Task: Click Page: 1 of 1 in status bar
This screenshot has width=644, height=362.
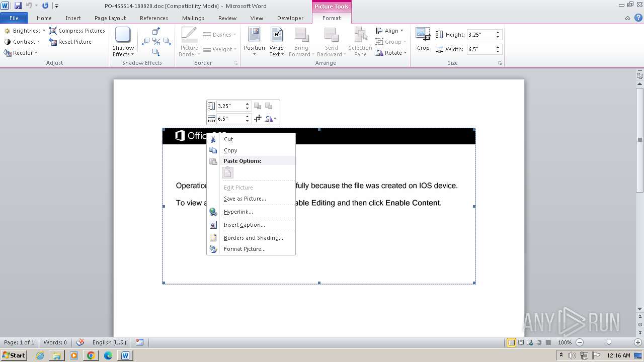Action: click(x=19, y=342)
